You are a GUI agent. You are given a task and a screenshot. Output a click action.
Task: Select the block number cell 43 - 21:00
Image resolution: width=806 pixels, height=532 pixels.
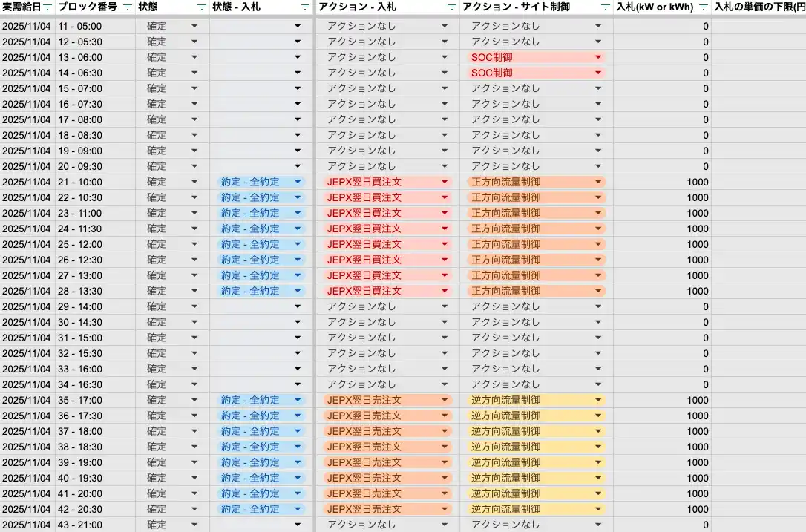(80, 525)
